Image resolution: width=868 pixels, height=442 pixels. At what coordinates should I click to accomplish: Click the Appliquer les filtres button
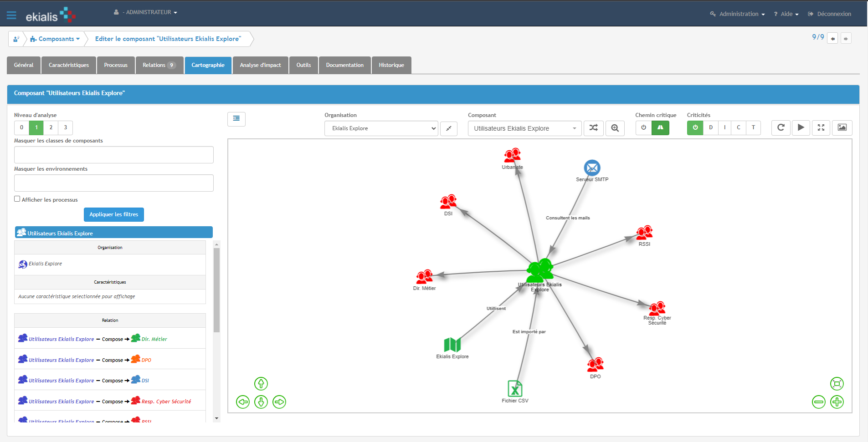point(113,214)
